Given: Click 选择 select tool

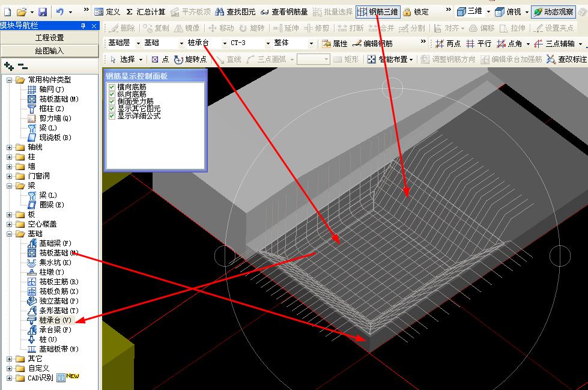Looking at the screenshot, I should [x=123, y=59].
